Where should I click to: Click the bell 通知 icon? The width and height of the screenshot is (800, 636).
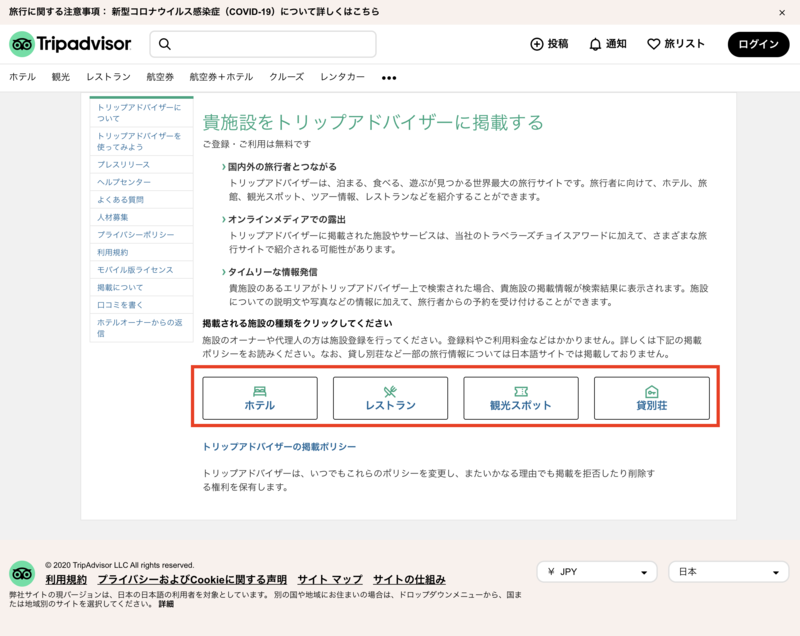(x=595, y=44)
